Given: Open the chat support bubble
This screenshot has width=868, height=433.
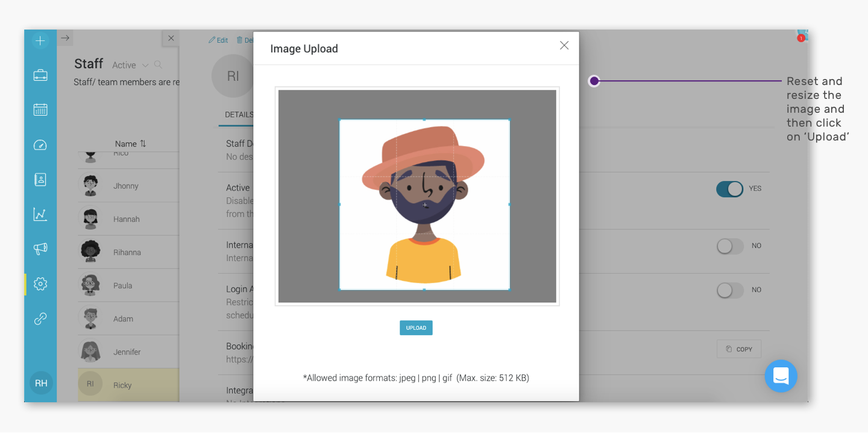Looking at the screenshot, I should 781,376.
